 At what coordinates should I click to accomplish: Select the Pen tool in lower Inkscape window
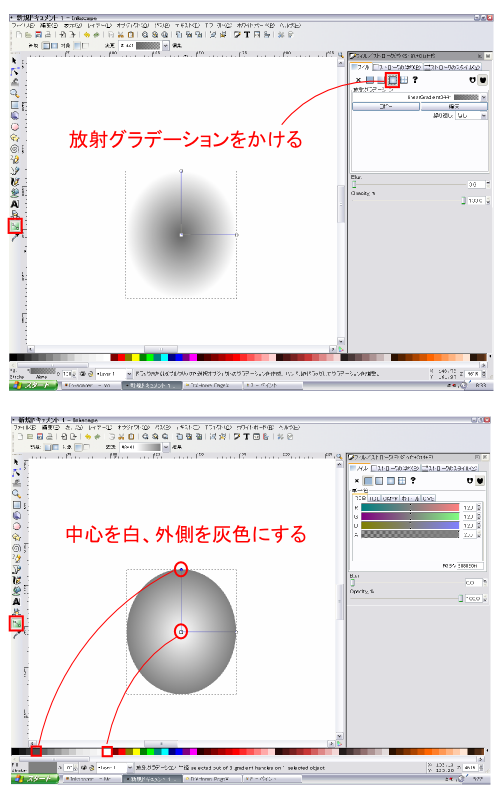coord(16,570)
